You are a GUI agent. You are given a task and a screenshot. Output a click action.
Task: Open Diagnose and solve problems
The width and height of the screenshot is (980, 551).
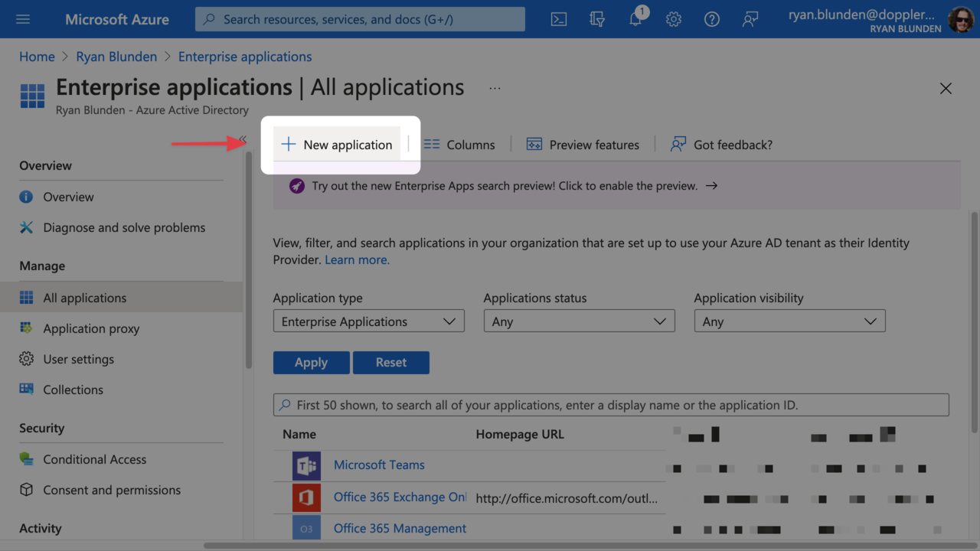coord(124,227)
